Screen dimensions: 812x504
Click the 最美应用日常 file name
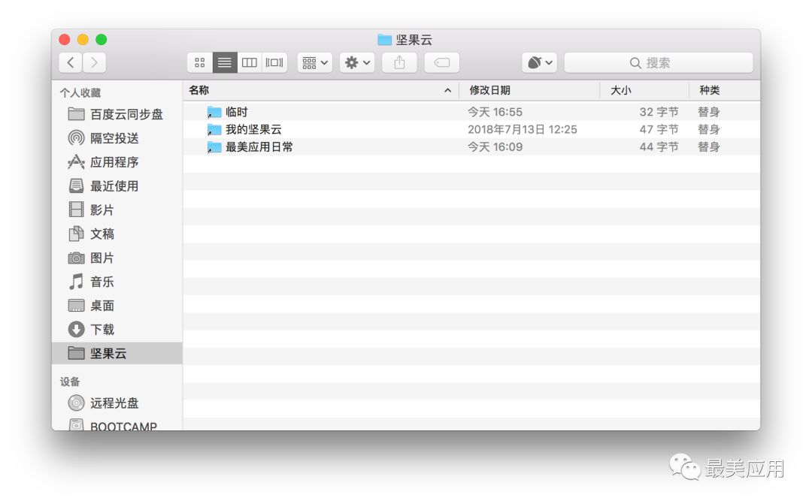click(x=259, y=147)
